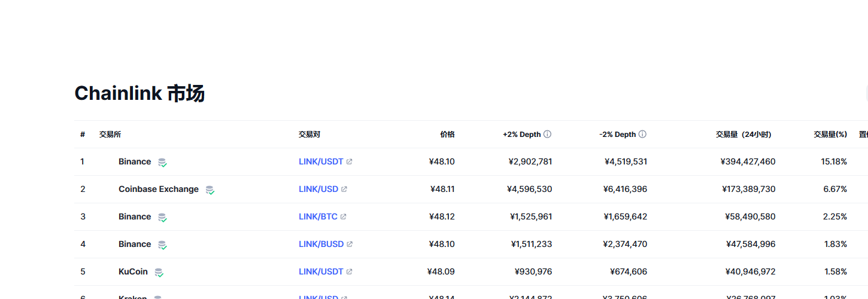868x299 pixels.
Task: Open Binance exchange in row 1
Action: 135,161
